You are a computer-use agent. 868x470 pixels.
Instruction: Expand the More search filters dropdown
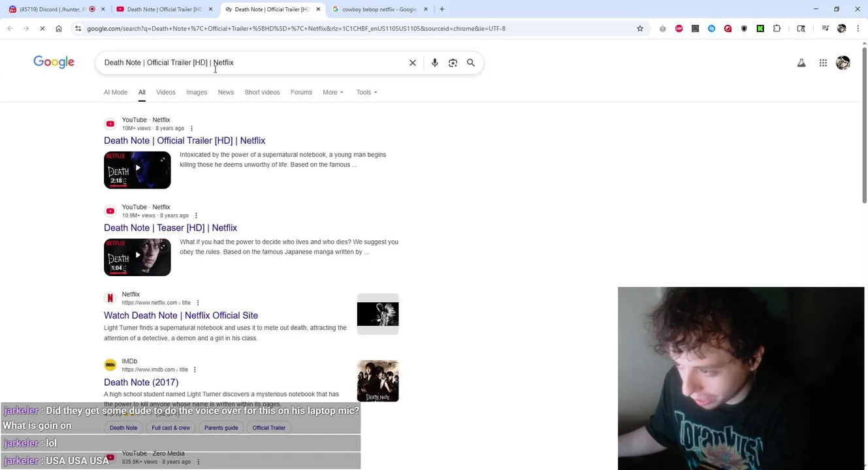(333, 92)
